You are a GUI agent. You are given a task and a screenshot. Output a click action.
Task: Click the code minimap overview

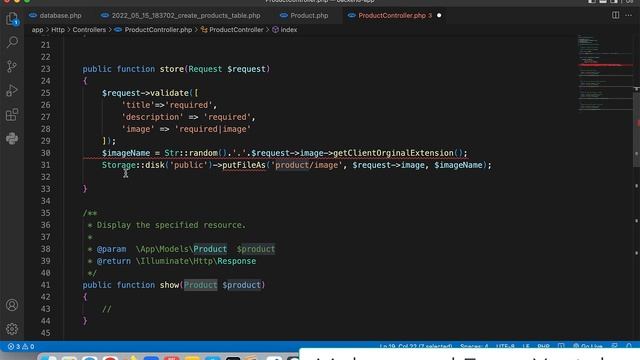tap(604, 73)
